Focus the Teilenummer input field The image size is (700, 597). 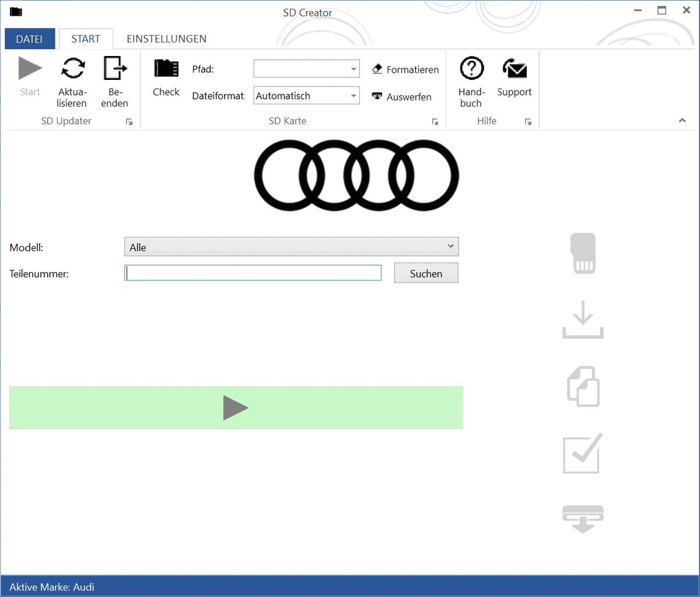coord(253,273)
